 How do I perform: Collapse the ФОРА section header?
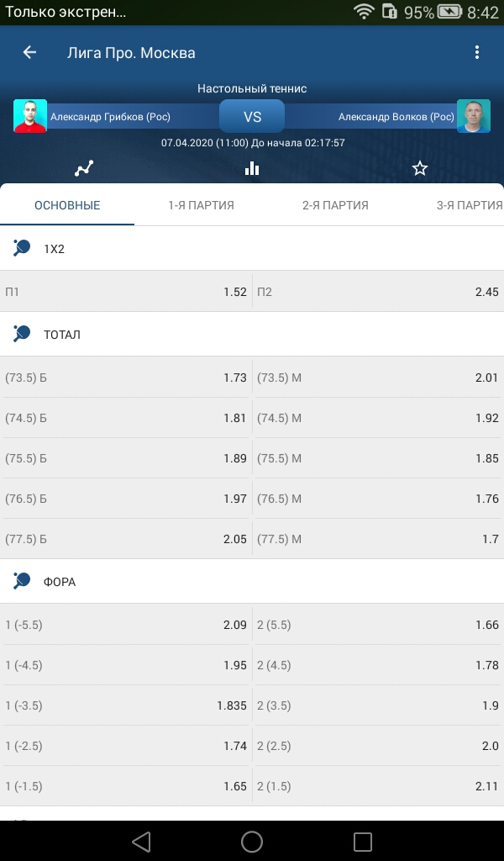252,582
